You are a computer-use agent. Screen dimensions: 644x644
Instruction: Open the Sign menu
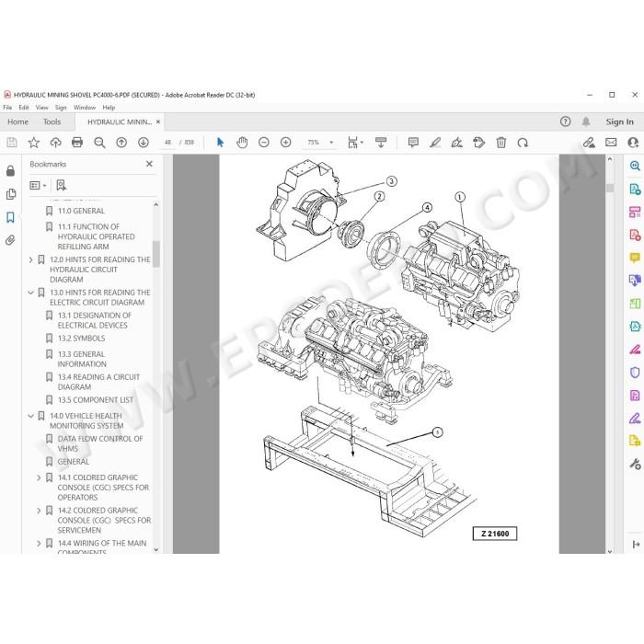pyautogui.click(x=61, y=108)
